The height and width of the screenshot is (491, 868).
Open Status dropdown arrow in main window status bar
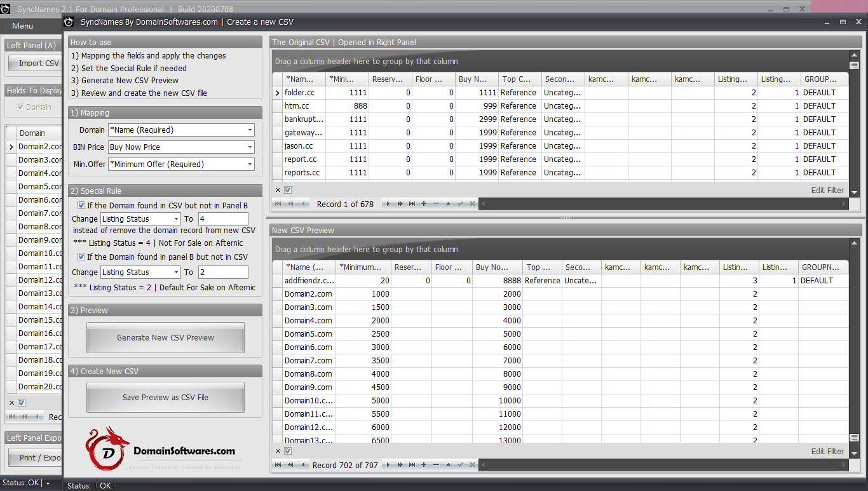coord(48,483)
